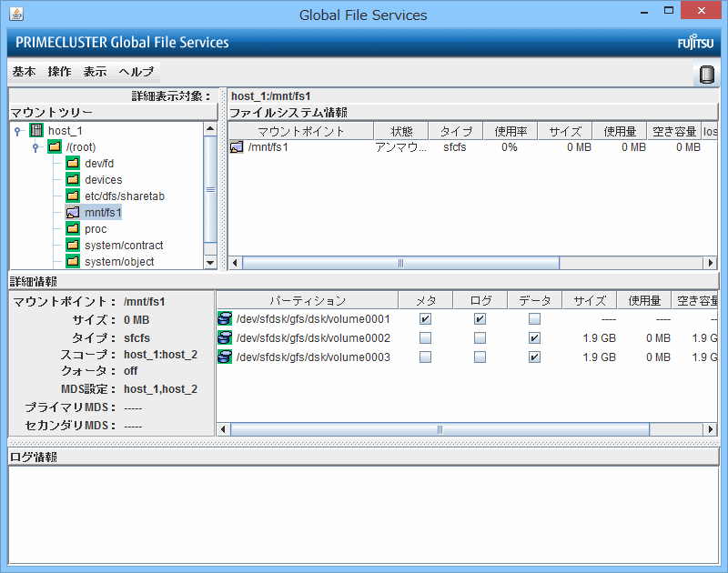Toggle データ checkbox for volume0001
The width and height of the screenshot is (728, 573).
click(534, 318)
